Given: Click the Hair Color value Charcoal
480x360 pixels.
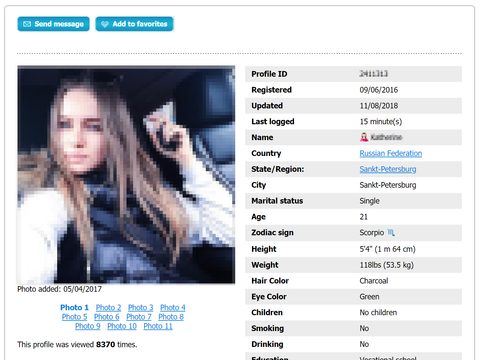Looking at the screenshot, I should click(374, 281).
